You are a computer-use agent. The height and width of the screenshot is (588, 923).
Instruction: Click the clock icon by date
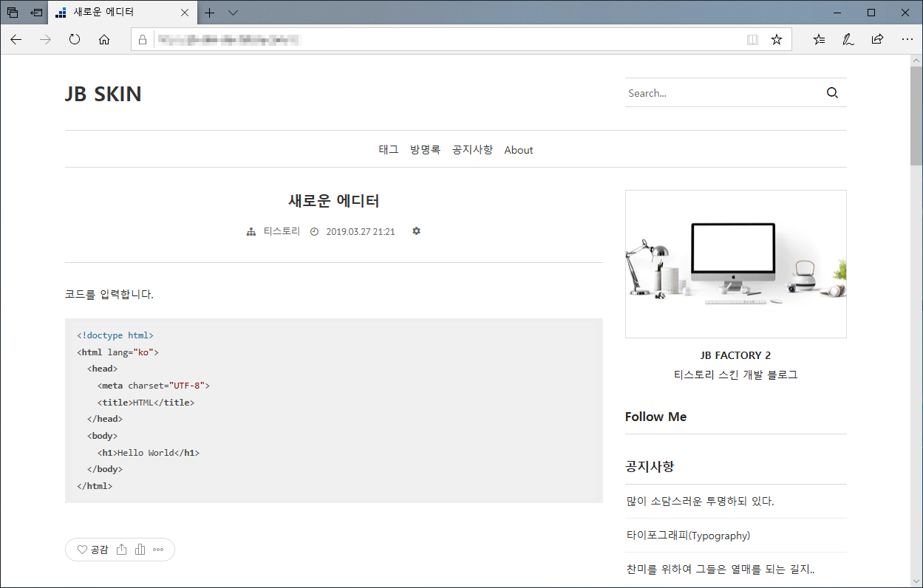pyautogui.click(x=314, y=232)
